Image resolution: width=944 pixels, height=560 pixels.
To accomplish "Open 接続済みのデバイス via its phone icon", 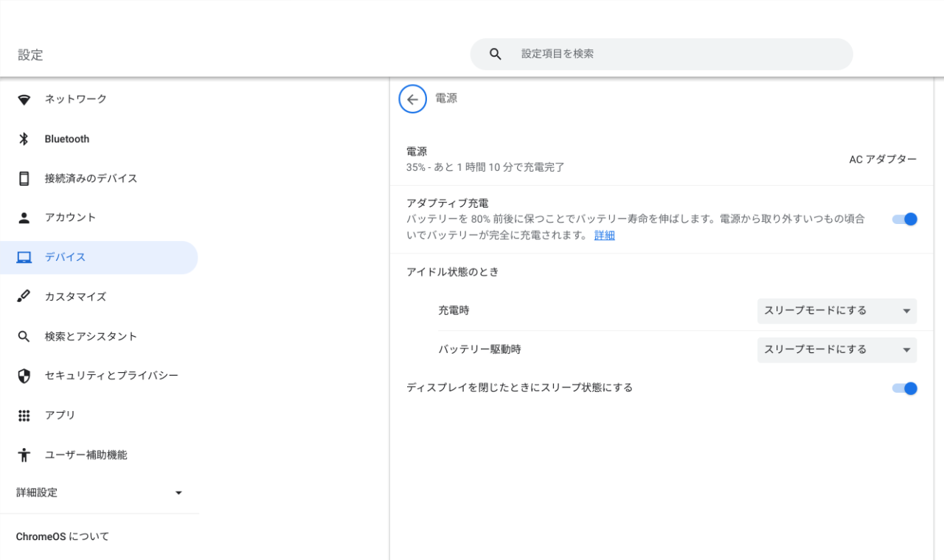I will (x=24, y=178).
